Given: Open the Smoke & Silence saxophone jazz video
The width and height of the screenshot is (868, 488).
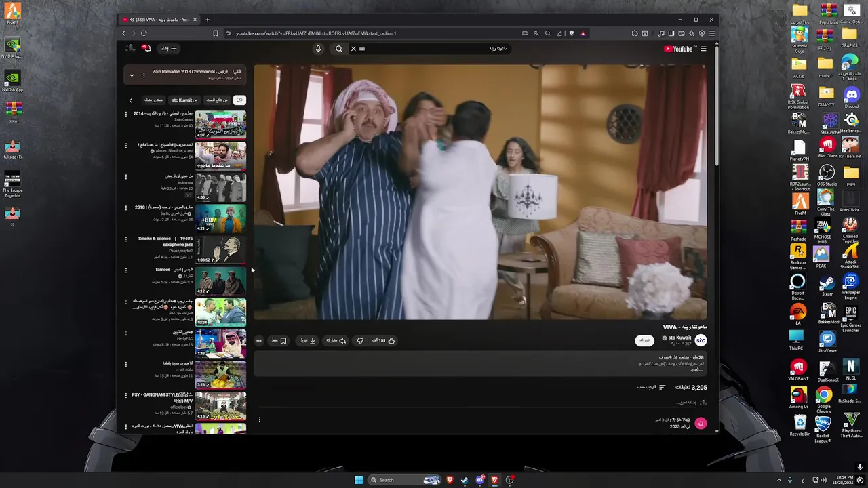Looking at the screenshot, I should [x=220, y=249].
